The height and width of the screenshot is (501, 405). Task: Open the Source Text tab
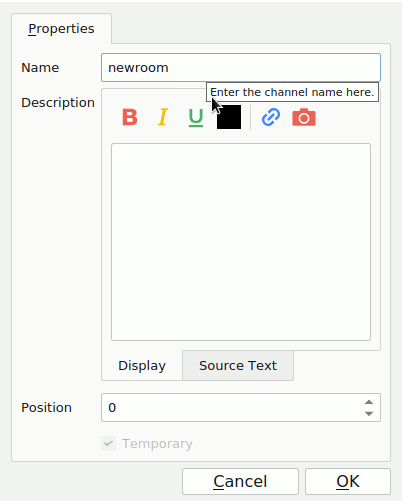click(x=238, y=365)
